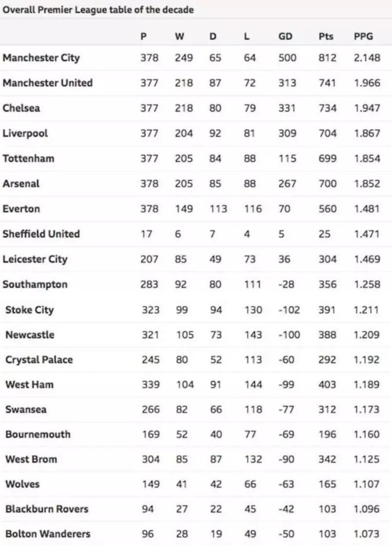Select the Blackburn Rovers team name
Image resolution: width=392 pixels, height=547 pixels.
(47, 509)
